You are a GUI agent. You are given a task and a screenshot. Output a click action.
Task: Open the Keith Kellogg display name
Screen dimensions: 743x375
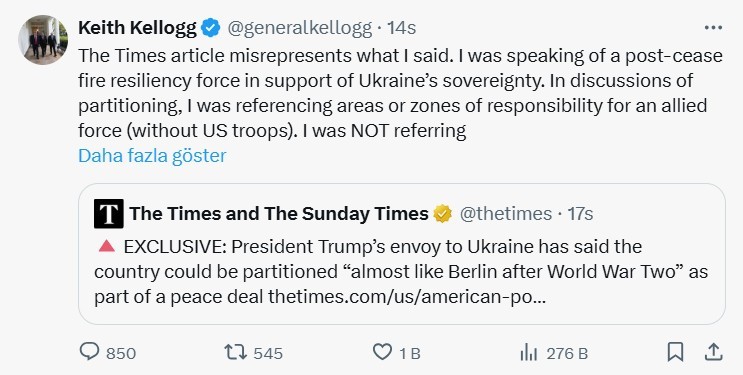pyautogui.click(x=137, y=28)
